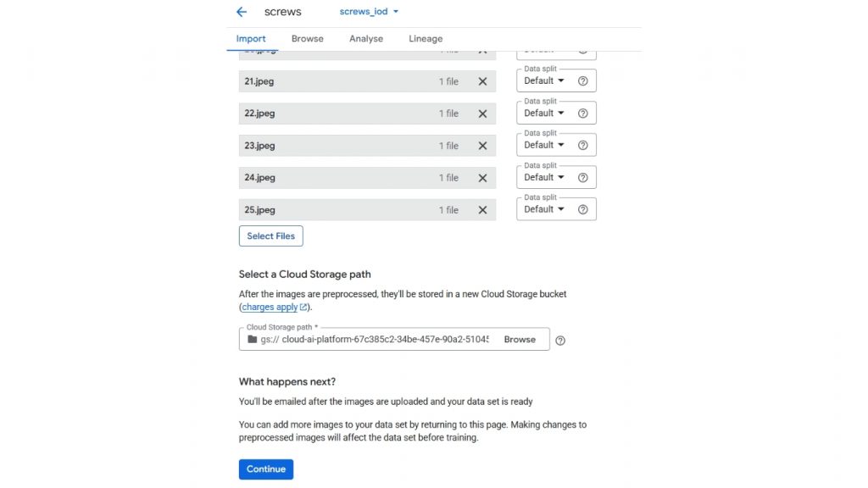868x488 pixels.
Task: Open data split help for 21.jpeg
Action: (x=582, y=81)
